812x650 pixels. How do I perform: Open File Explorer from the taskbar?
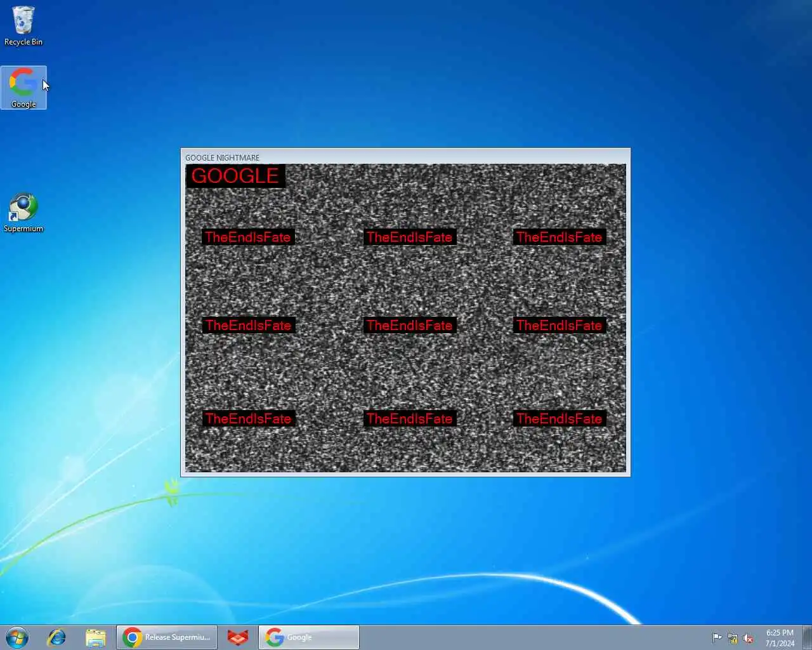[x=96, y=637]
